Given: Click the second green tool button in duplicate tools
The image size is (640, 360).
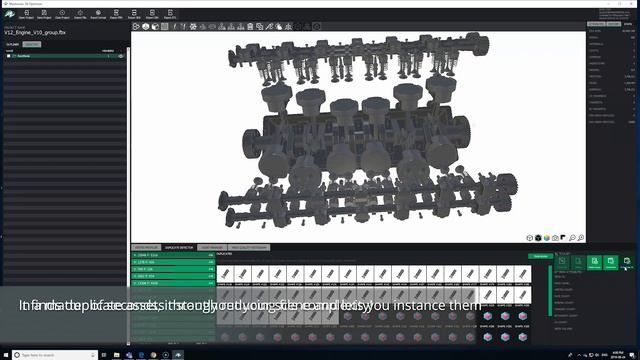Looking at the screenshot, I should [x=611, y=262].
